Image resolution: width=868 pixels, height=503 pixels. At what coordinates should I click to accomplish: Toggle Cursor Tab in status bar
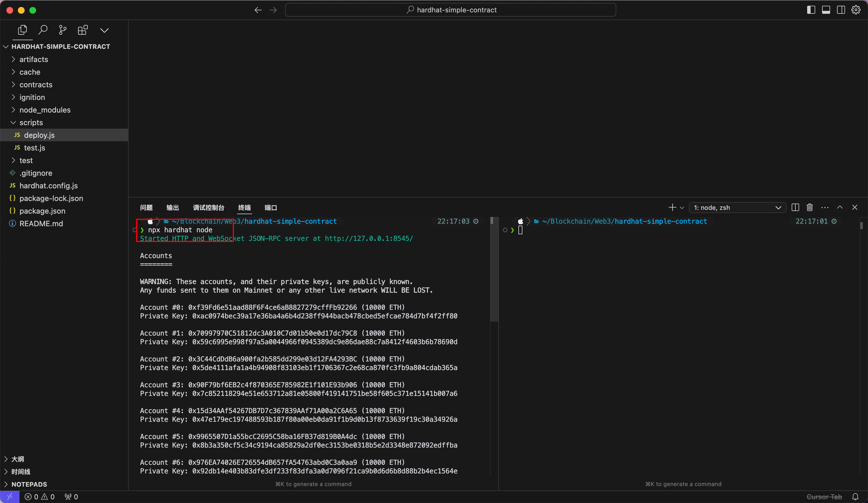pyautogui.click(x=824, y=497)
